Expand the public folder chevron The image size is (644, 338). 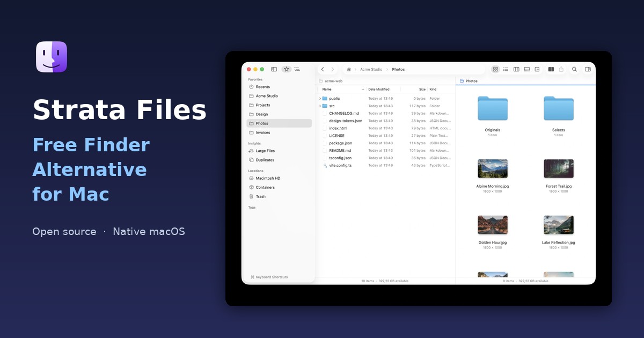tap(320, 99)
